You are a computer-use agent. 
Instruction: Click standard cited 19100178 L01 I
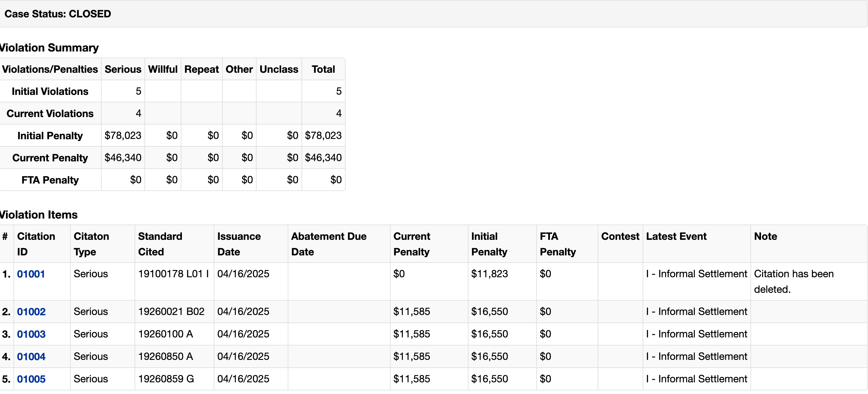click(x=174, y=274)
